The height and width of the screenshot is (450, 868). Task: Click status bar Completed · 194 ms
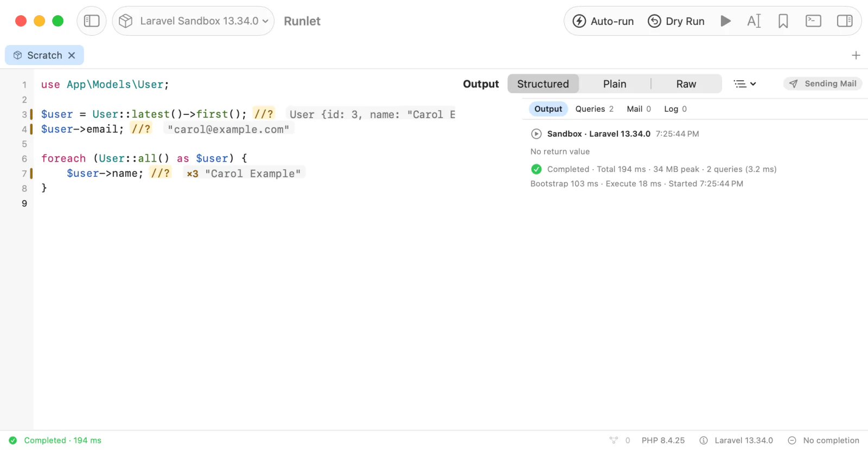[62, 440]
